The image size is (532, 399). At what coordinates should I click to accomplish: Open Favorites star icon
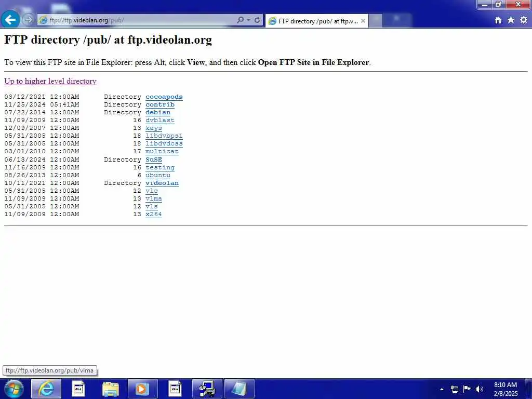point(511,20)
